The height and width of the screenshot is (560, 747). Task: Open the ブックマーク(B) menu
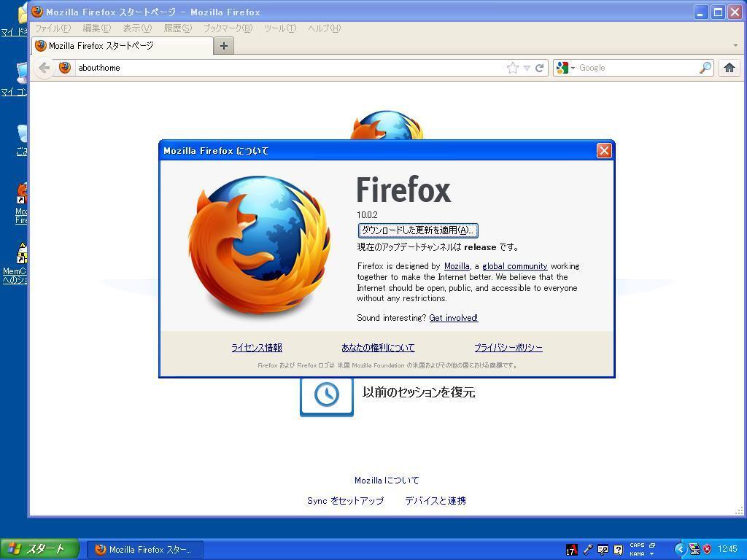pyautogui.click(x=227, y=28)
